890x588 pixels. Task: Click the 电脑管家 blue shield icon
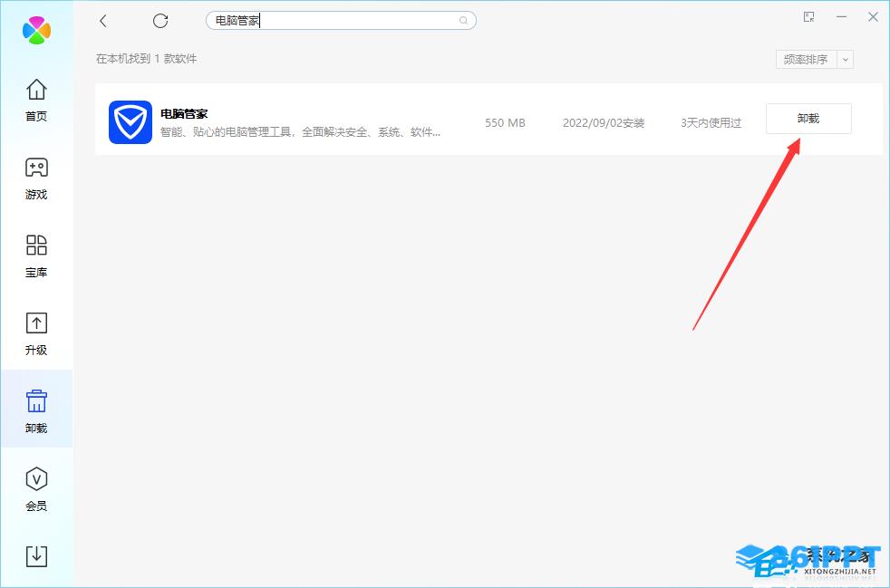tap(131, 122)
